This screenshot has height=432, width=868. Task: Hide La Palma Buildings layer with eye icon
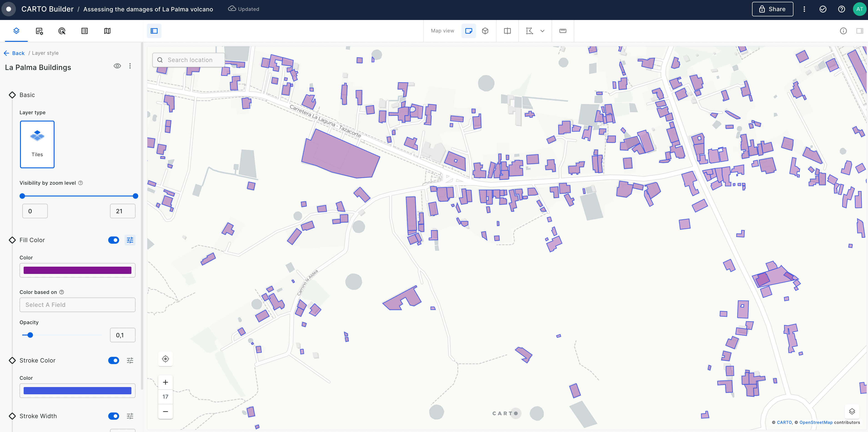point(117,66)
